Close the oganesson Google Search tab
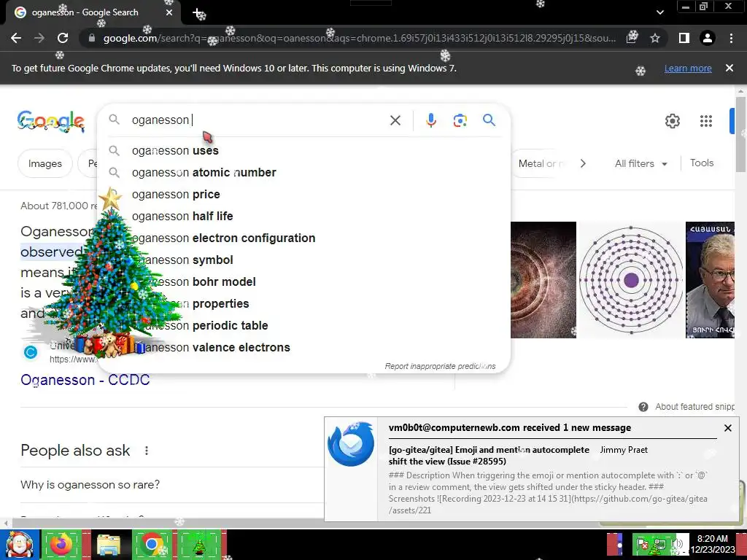 [169, 12]
